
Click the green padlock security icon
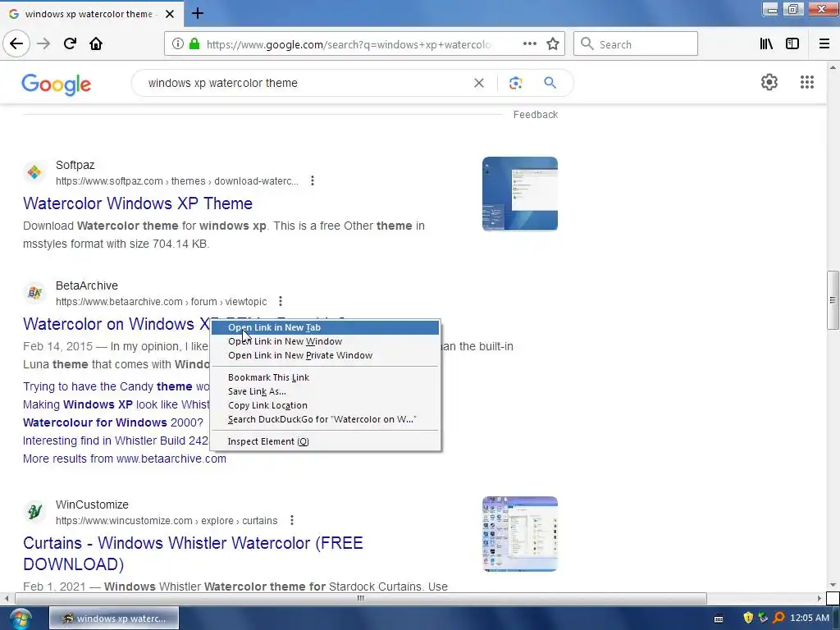coord(194,44)
